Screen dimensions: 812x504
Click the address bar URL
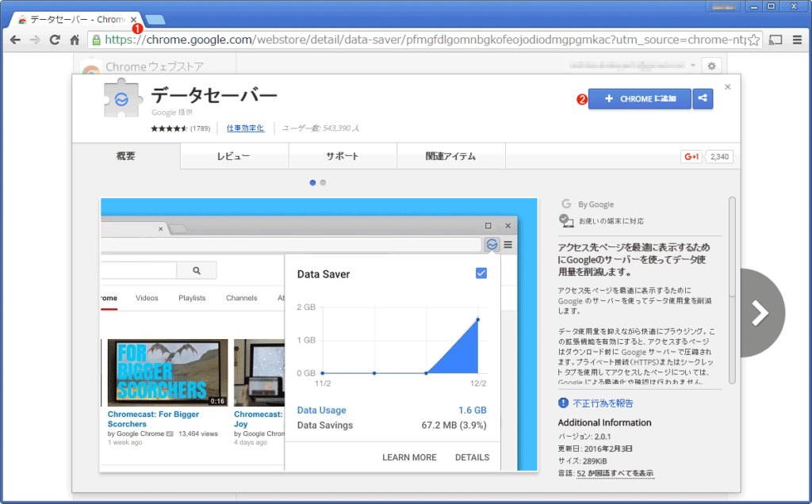click(425, 40)
